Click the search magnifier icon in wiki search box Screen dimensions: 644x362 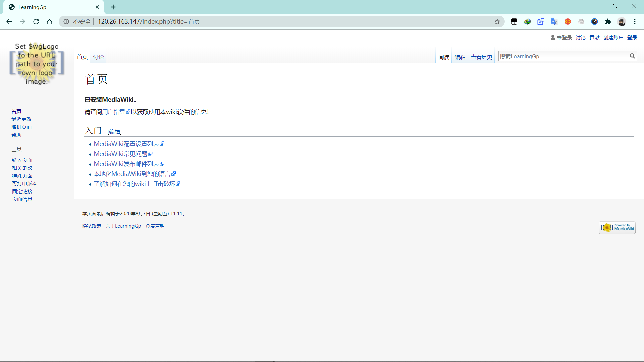[632, 56]
